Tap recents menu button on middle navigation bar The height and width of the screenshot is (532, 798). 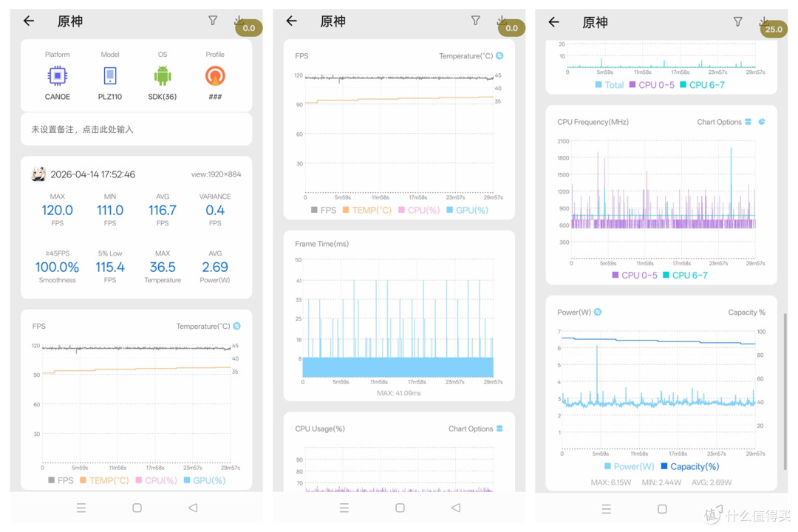point(344,508)
